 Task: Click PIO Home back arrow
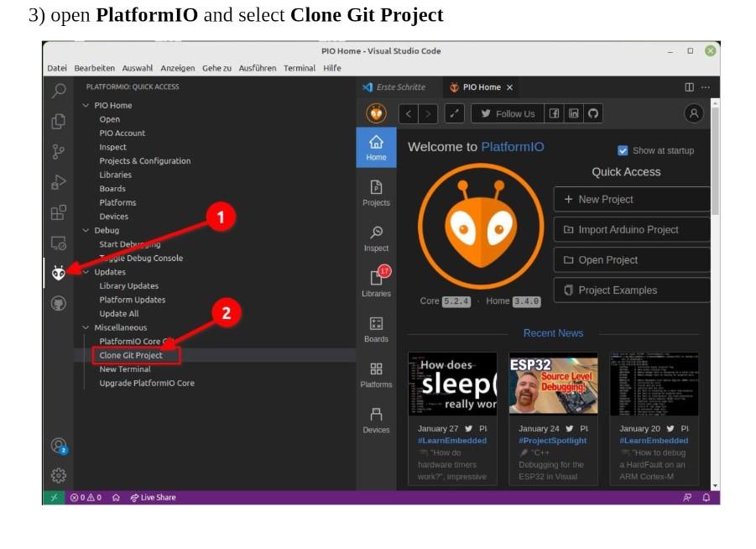click(x=409, y=114)
